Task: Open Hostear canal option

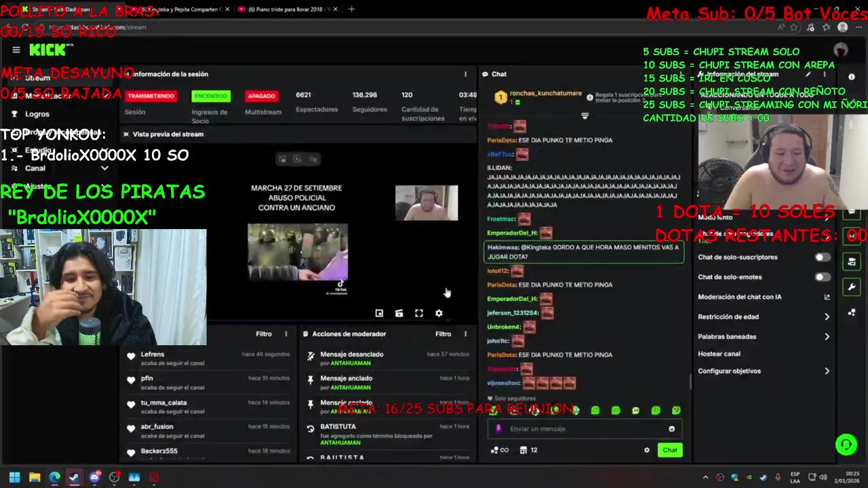Action: tap(719, 354)
